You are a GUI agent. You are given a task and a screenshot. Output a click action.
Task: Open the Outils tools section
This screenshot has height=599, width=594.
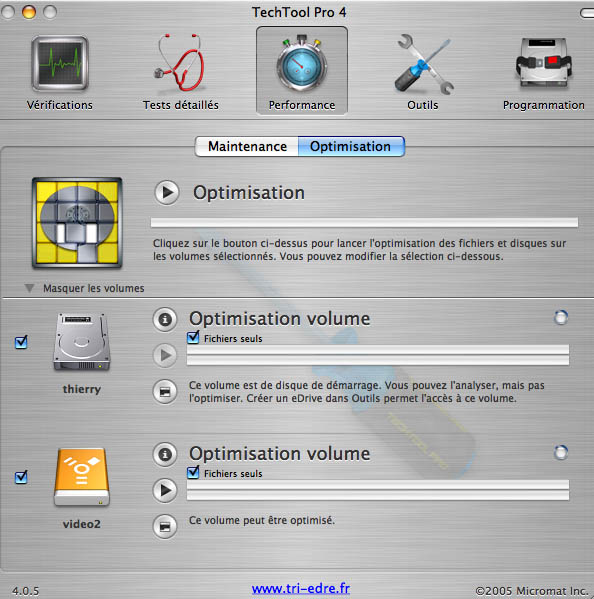[x=423, y=73]
